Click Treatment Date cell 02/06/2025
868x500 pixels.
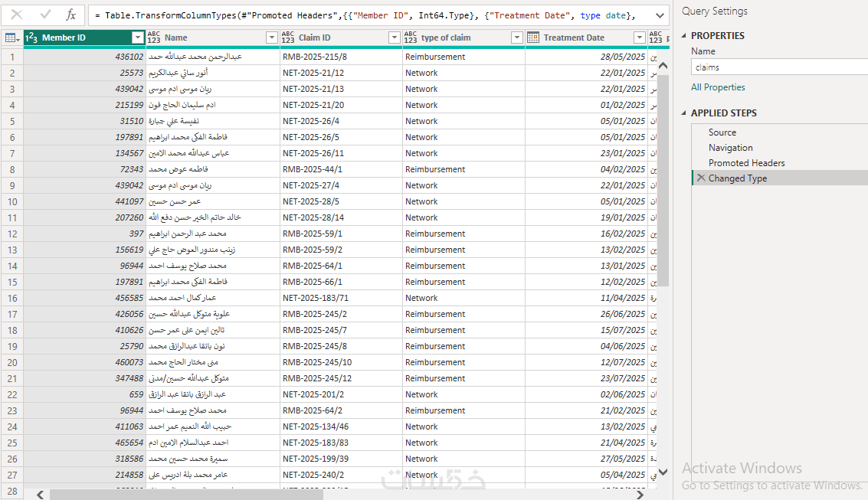pyautogui.click(x=585, y=394)
